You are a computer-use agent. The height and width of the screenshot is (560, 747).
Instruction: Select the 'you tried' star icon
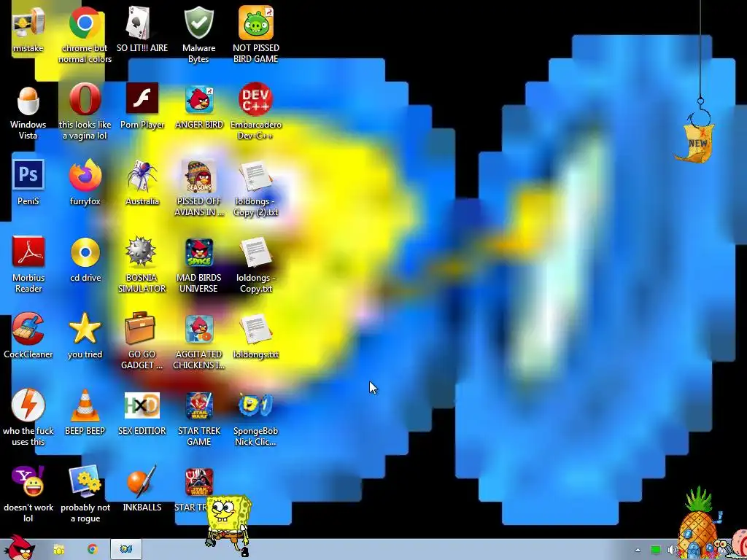coord(85,328)
